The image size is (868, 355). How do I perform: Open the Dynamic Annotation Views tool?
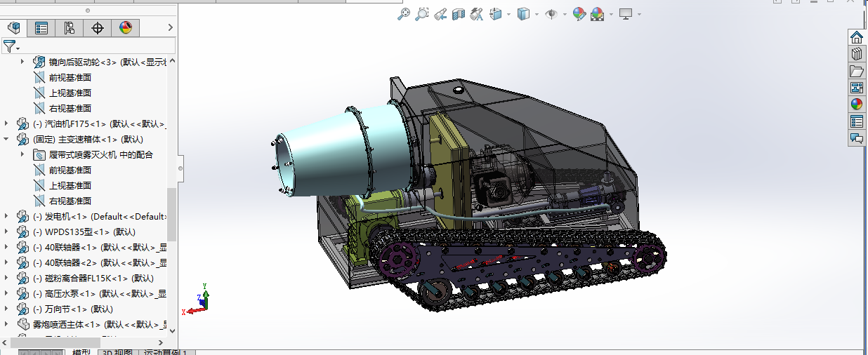[477, 13]
